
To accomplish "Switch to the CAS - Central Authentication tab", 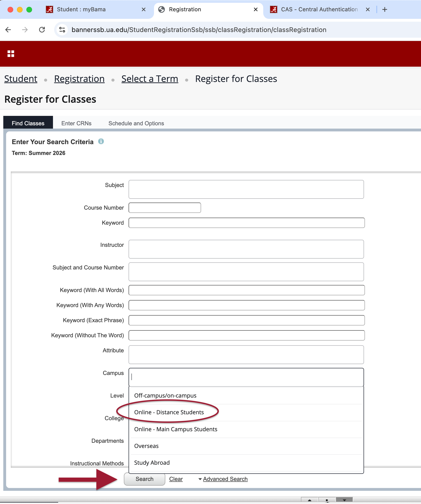I will [x=319, y=10].
